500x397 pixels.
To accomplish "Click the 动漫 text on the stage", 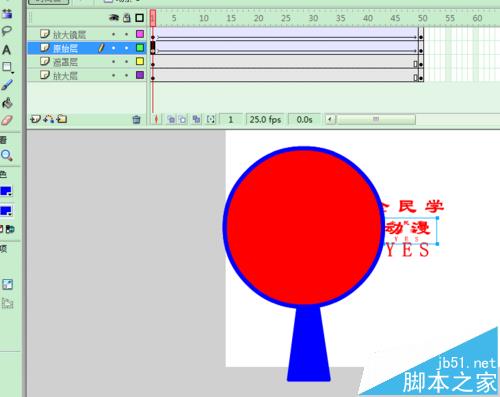I will click(x=407, y=229).
